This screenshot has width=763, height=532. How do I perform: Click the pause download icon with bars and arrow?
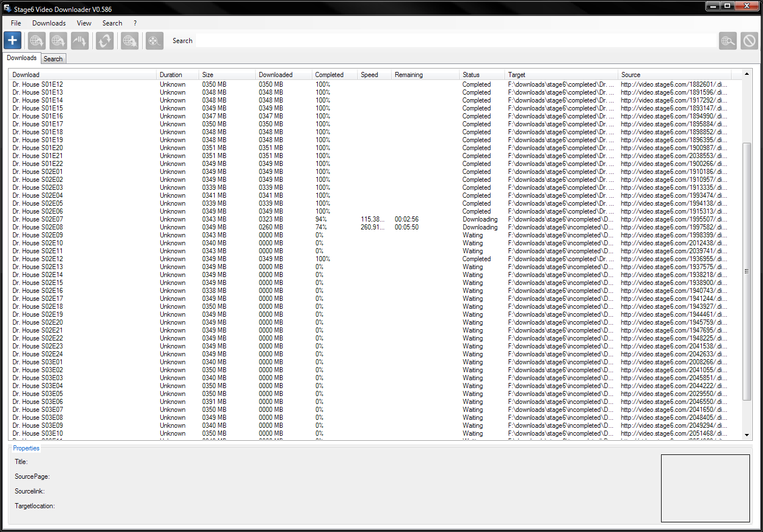[x=80, y=41]
